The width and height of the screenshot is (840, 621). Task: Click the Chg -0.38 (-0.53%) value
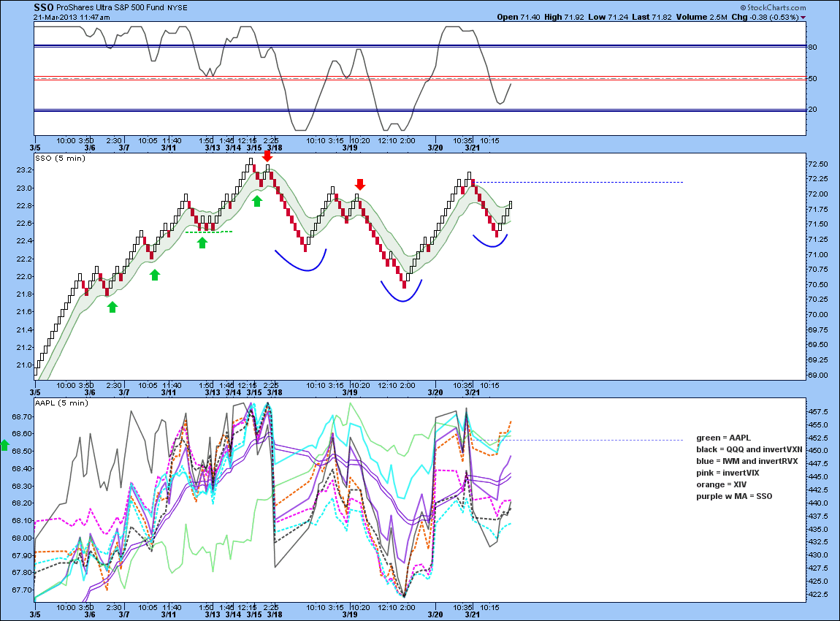click(x=765, y=17)
